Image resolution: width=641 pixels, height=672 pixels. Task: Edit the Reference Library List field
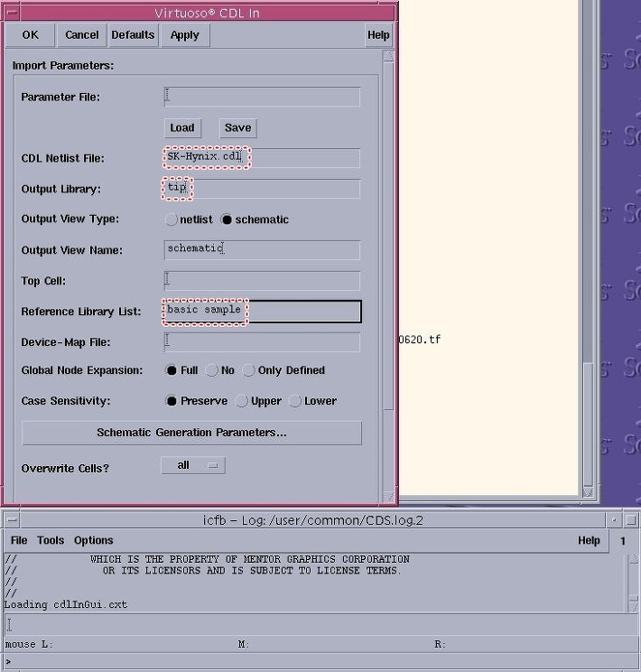(x=262, y=311)
